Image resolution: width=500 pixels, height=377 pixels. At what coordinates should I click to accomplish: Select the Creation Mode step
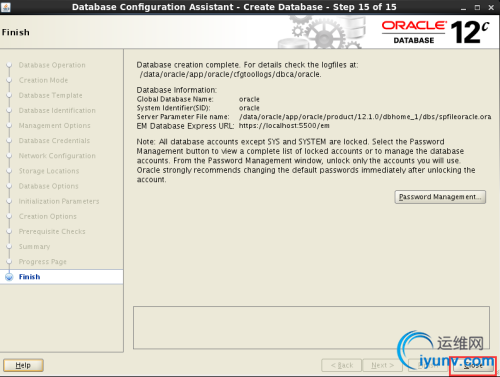[x=43, y=80]
